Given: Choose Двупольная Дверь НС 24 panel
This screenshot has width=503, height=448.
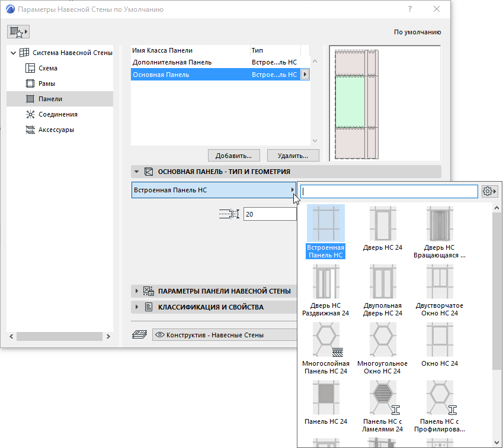Looking at the screenshot, I should tap(382, 291).
